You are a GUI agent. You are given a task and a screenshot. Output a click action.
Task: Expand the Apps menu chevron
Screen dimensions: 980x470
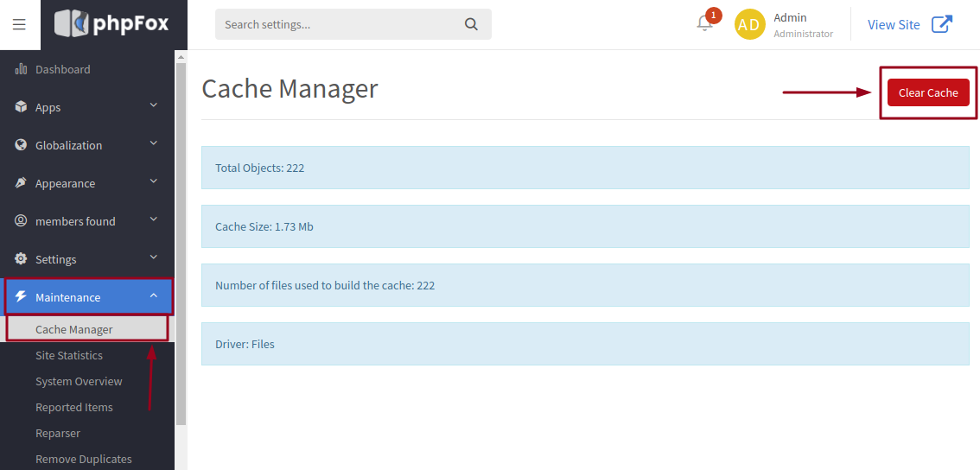154,105
